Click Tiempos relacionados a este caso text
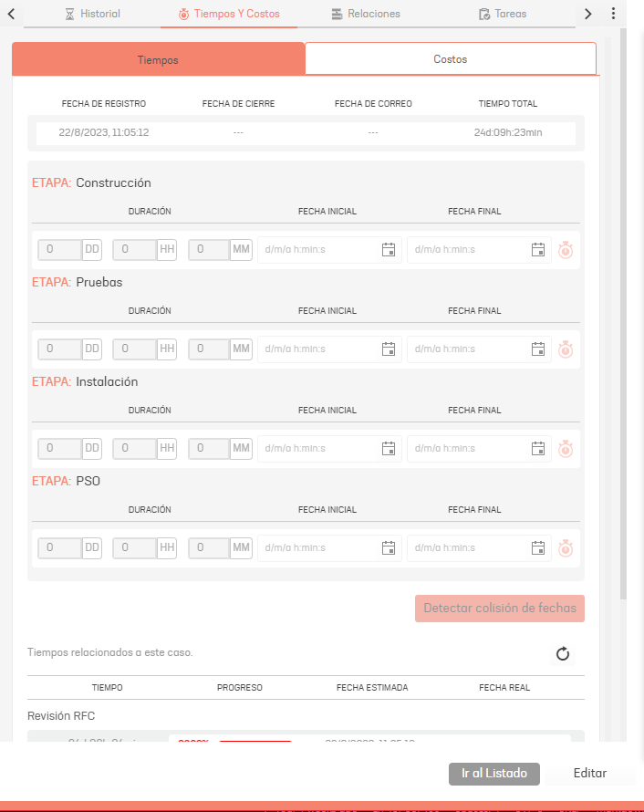Viewport: 644px width, 812px height. click(109, 652)
